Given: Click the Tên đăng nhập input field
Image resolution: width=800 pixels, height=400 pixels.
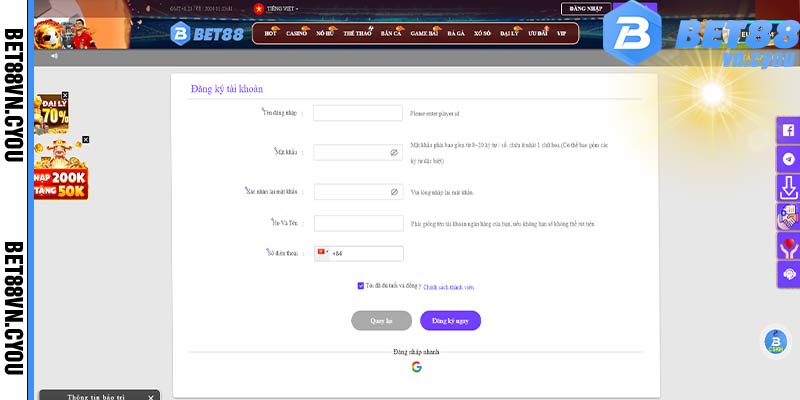Looking at the screenshot, I should (x=357, y=114).
